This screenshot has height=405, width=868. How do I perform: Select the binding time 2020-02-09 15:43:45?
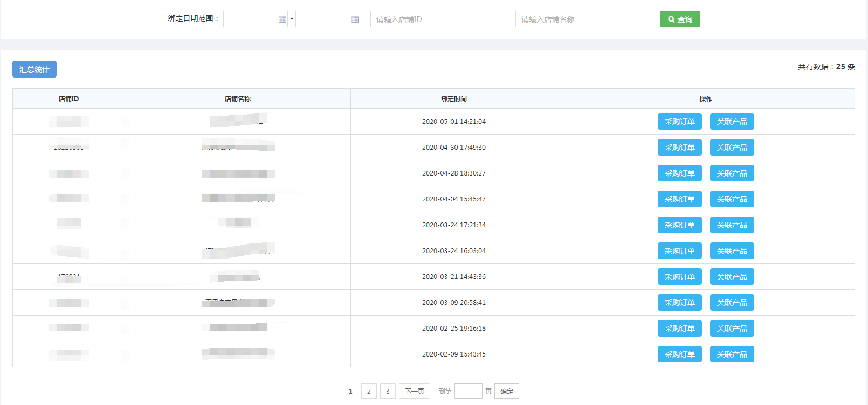click(x=454, y=354)
